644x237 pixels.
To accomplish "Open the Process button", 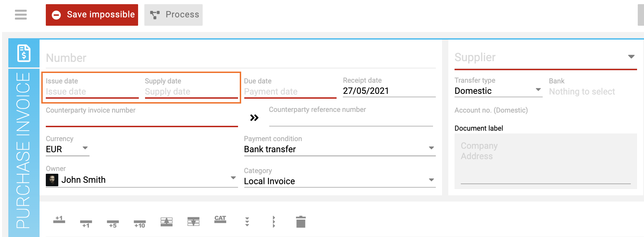I will pos(173,15).
